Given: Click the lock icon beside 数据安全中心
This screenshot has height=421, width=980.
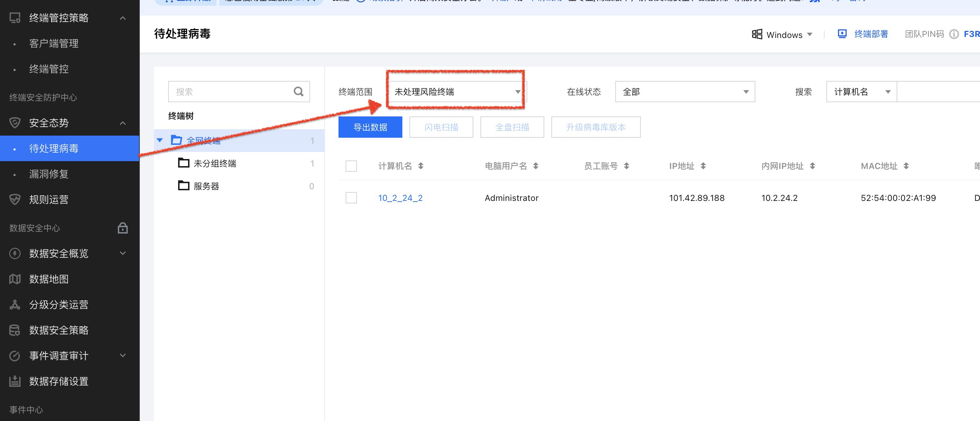Looking at the screenshot, I should click(122, 228).
